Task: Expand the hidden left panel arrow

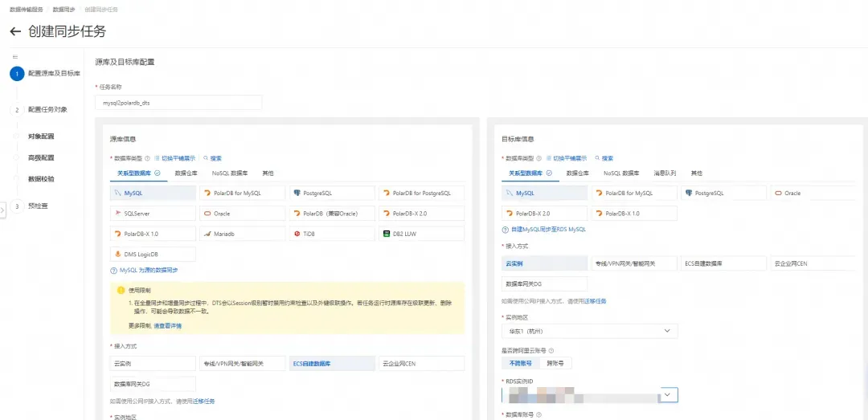Action: pyautogui.click(x=2, y=210)
